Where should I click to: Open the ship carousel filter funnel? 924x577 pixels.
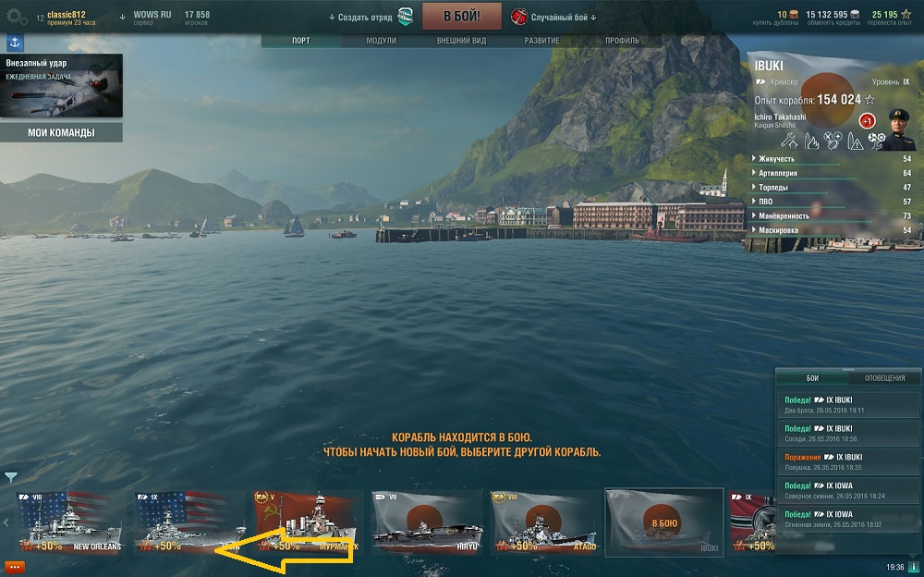pyautogui.click(x=10, y=477)
